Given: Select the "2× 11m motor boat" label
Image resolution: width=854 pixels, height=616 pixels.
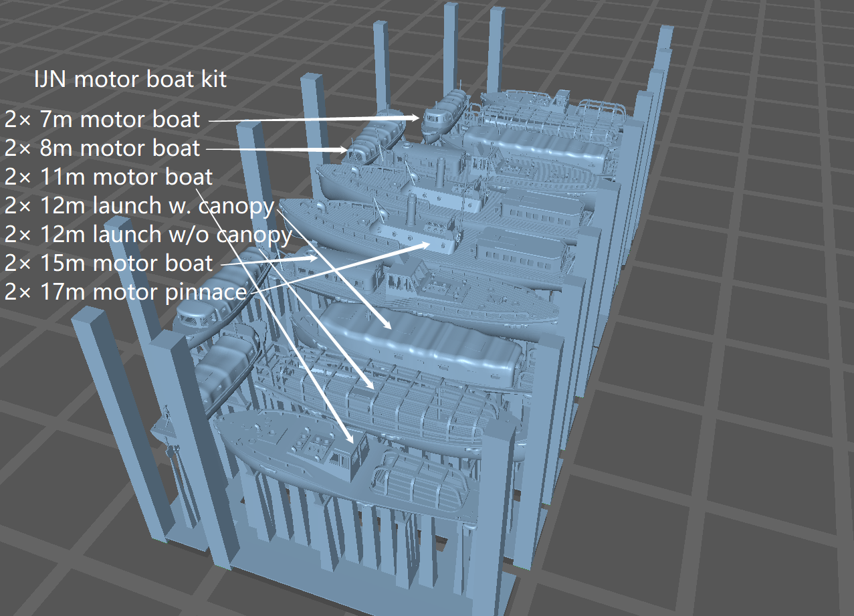Looking at the screenshot, I should [108, 177].
